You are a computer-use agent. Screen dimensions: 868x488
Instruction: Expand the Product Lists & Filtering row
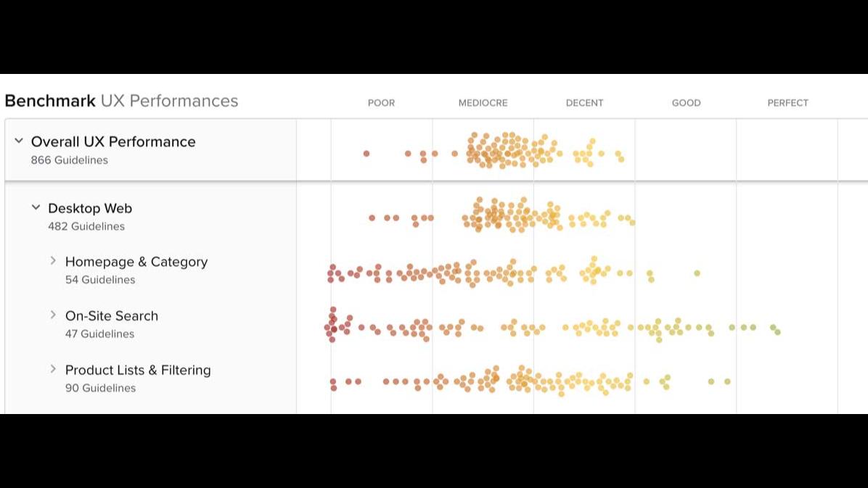click(x=53, y=369)
